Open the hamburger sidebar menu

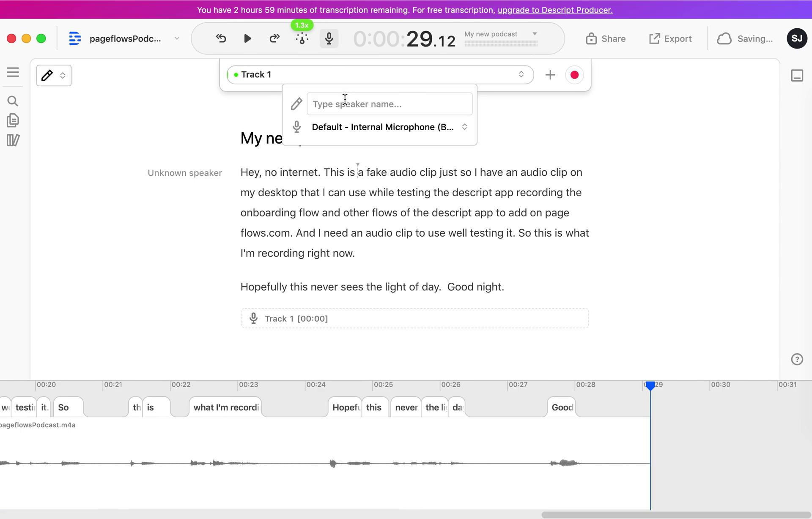click(x=13, y=72)
